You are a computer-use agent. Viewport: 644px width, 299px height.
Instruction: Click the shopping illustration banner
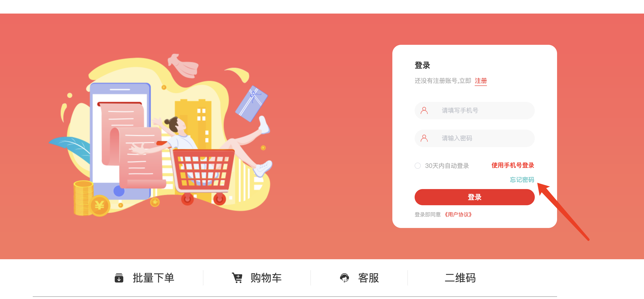point(160,135)
